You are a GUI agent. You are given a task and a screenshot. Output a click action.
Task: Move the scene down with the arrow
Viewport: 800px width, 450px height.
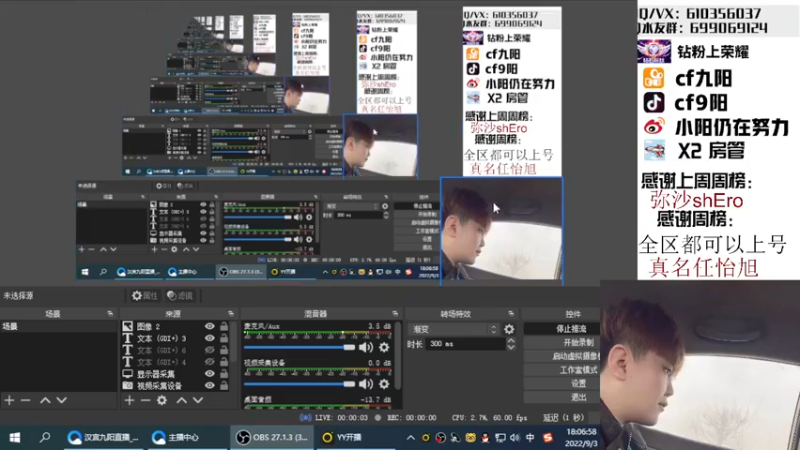coord(61,401)
